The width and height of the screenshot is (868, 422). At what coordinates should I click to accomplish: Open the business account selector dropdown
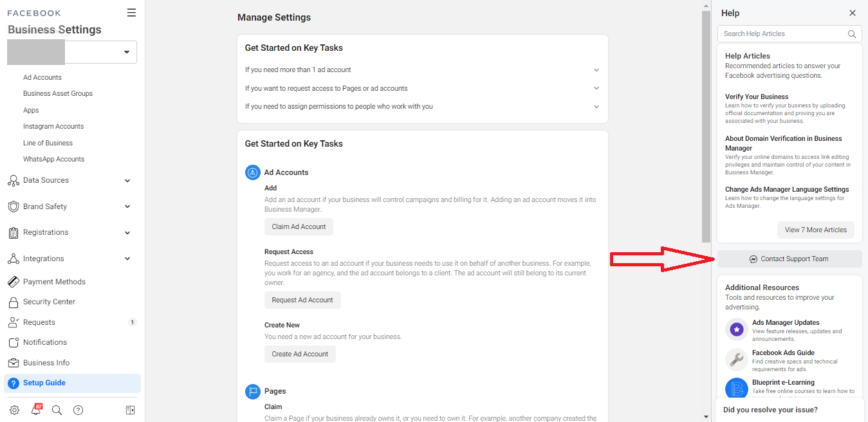point(126,52)
